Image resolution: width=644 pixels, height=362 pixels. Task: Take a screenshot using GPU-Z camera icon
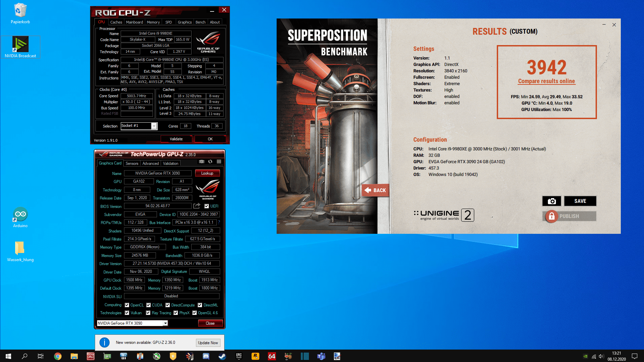coord(202,161)
